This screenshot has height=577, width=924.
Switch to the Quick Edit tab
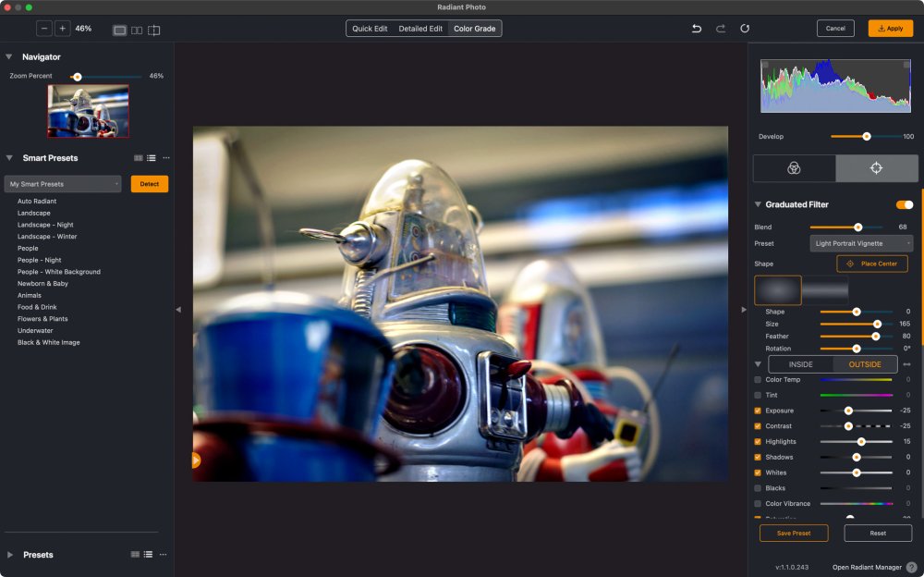point(370,29)
